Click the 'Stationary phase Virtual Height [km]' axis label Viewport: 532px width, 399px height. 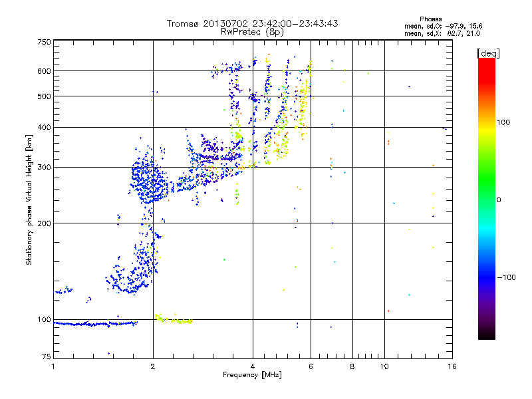point(29,200)
